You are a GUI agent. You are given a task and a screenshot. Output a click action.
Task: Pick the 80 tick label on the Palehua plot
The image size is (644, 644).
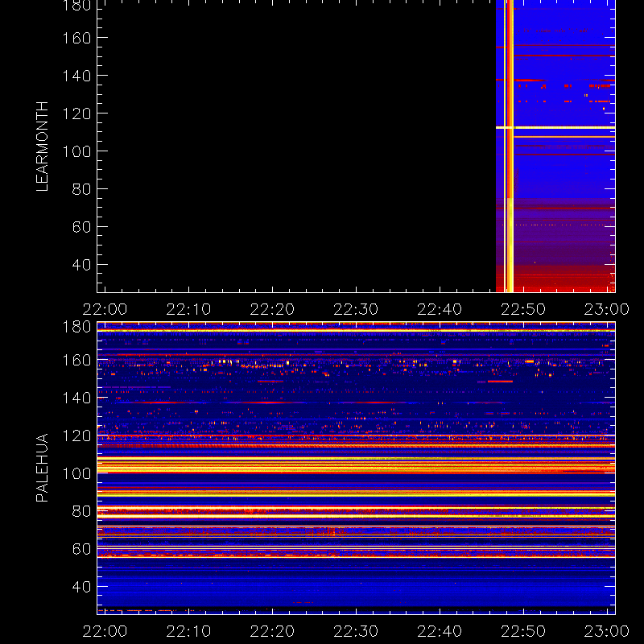pos(81,511)
